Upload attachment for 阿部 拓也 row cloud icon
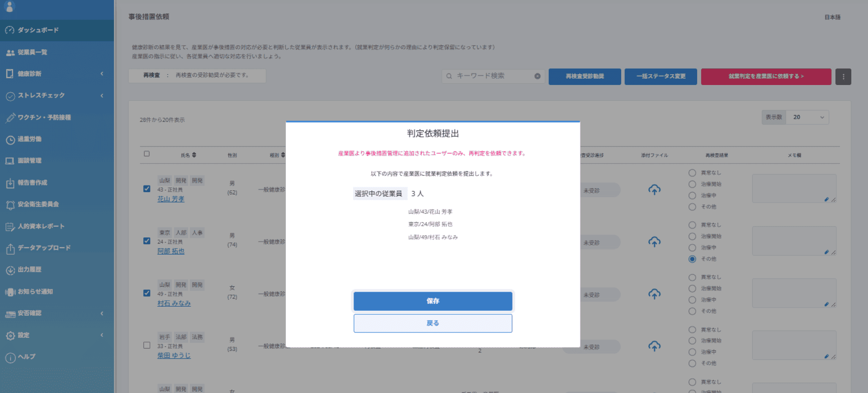This screenshot has width=868, height=393. click(654, 242)
